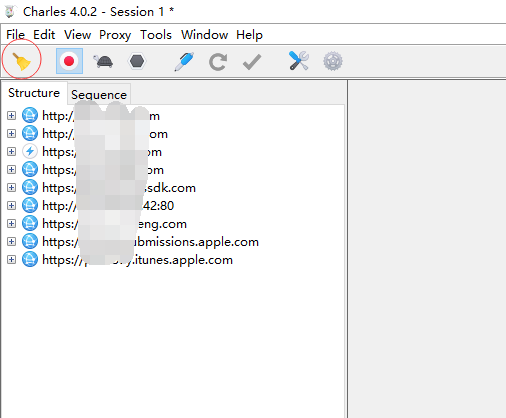Click the lightning bolt host icon
Image resolution: width=506 pixels, height=418 pixels.
coord(30,151)
